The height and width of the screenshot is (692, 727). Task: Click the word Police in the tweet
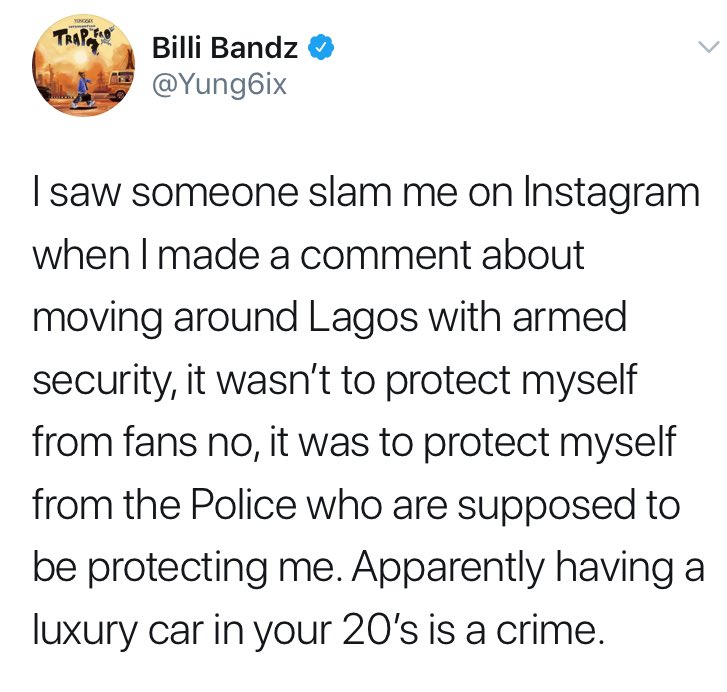pyautogui.click(x=243, y=505)
